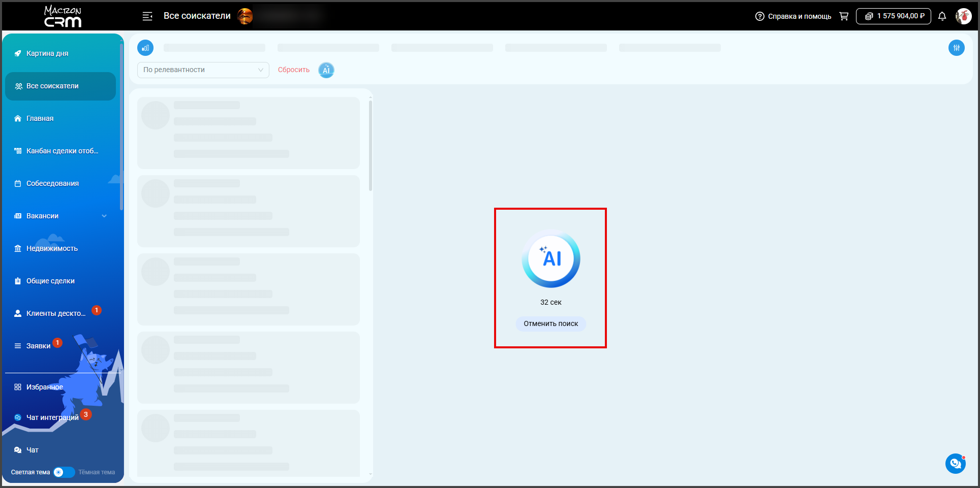Open the shopping cart icon
This screenshot has height=488, width=980.
(844, 16)
